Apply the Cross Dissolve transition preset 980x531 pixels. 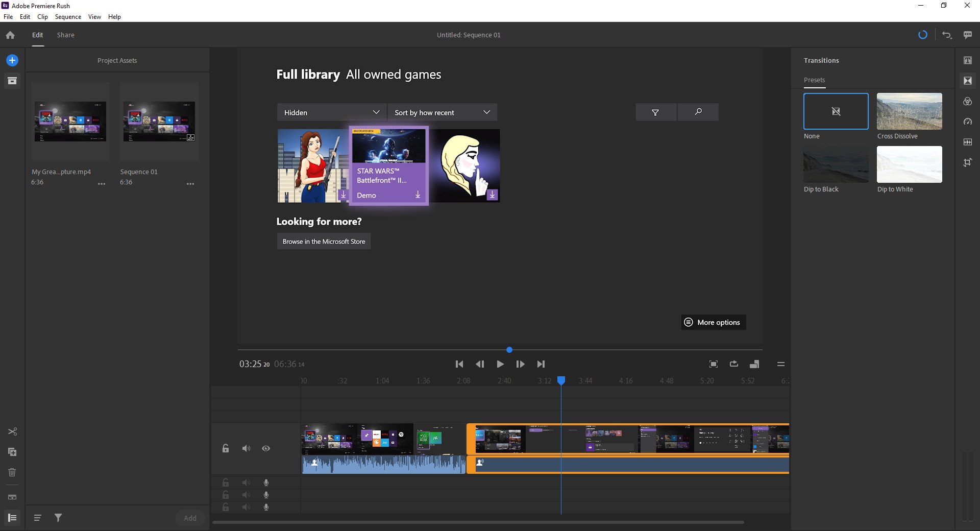(909, 111)
